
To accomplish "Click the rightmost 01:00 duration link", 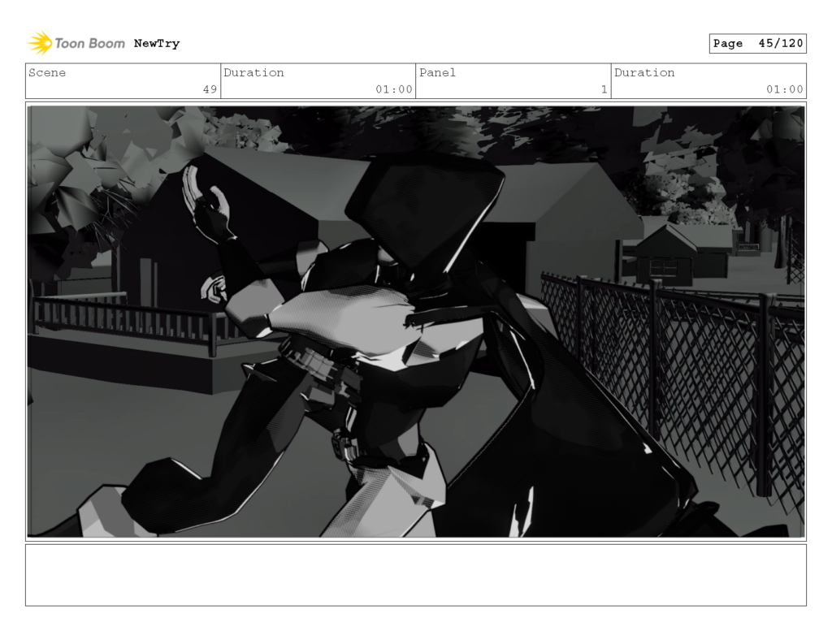I will [786, 90].
